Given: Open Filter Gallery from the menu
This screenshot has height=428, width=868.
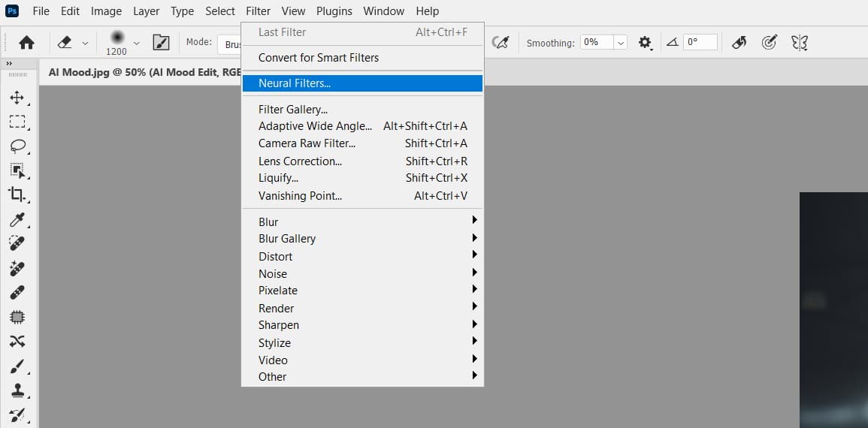Looking at the screenshot, I should 362,110.
